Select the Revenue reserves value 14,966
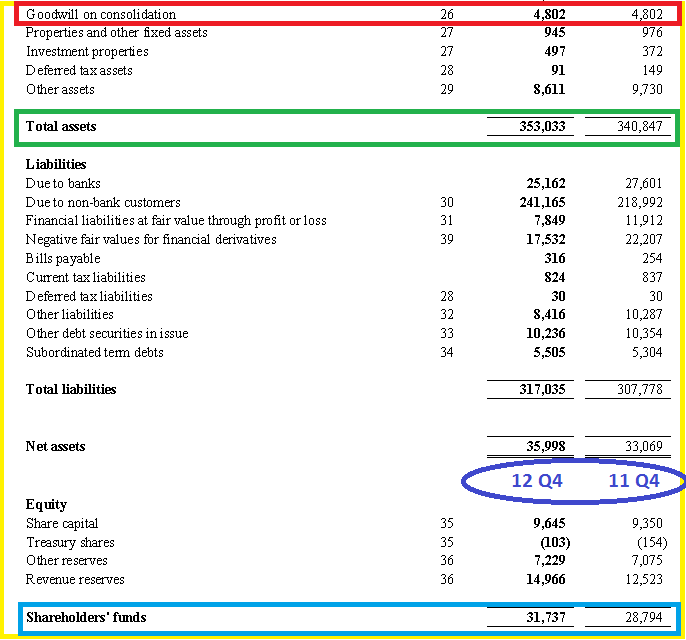The height and width of the screenshot is (640, 686). click(x=546, y=580)
